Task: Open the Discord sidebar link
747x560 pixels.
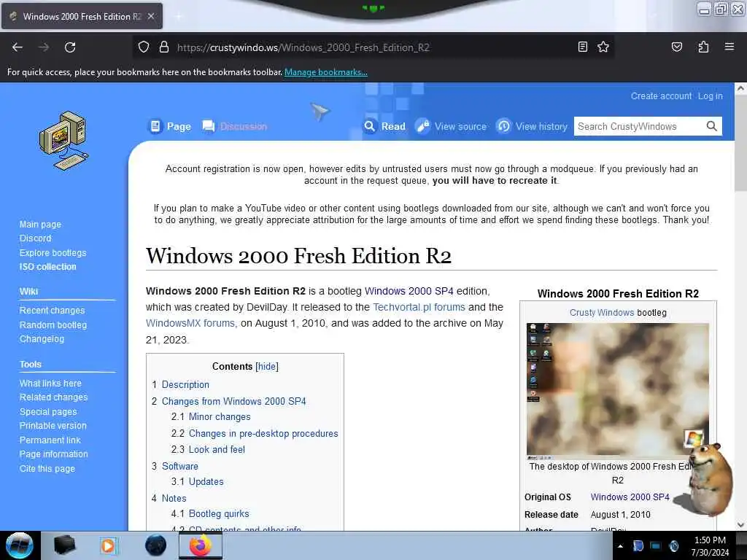Action: point(35,238)
